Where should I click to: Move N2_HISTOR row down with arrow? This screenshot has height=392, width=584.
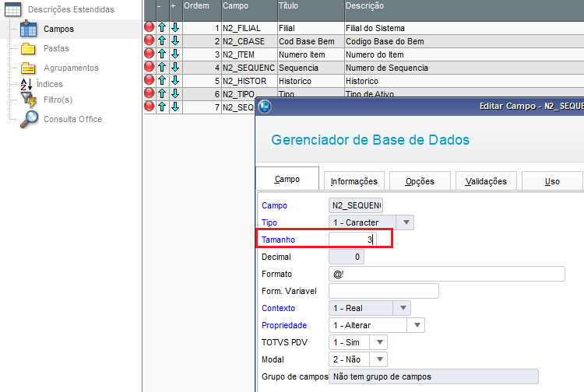pyautogui.click(x=175, y=80)
